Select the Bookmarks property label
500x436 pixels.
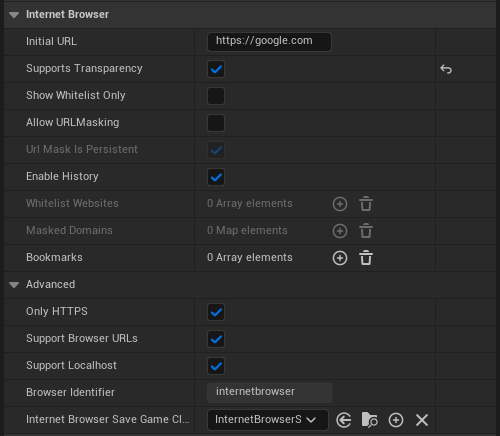(54, 257)
